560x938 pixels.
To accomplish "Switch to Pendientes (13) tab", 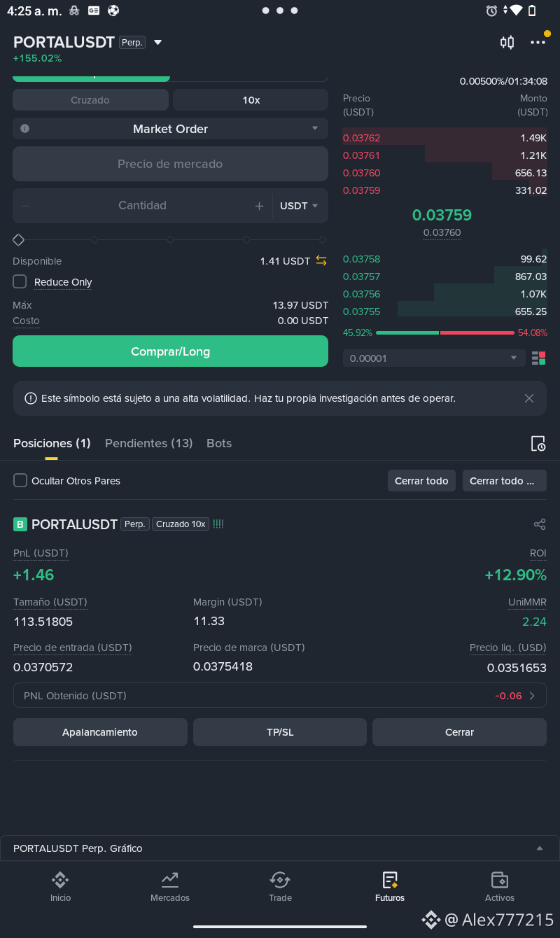I will tap(148, 443).
